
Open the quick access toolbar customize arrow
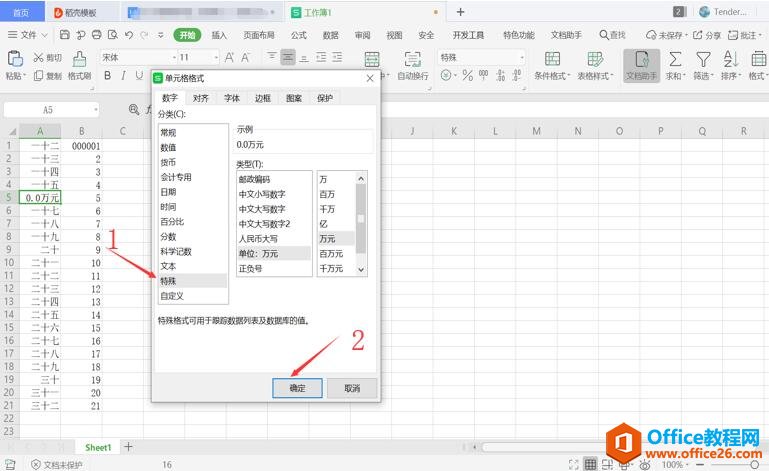click(x=160, y=35)
